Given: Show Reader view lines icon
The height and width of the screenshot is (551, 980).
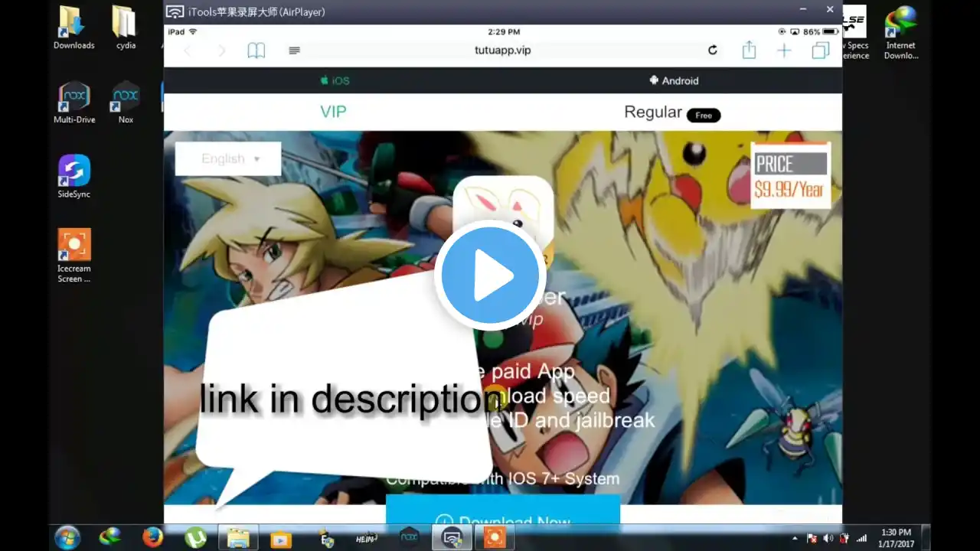Looking at the screenshot, I should (x=294, y=51).
